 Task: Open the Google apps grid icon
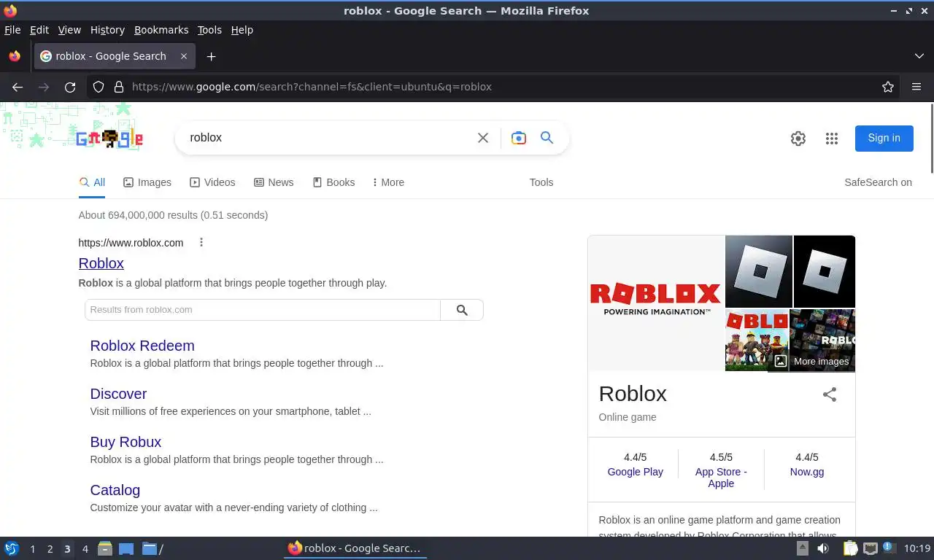click(x=832, y=139)
